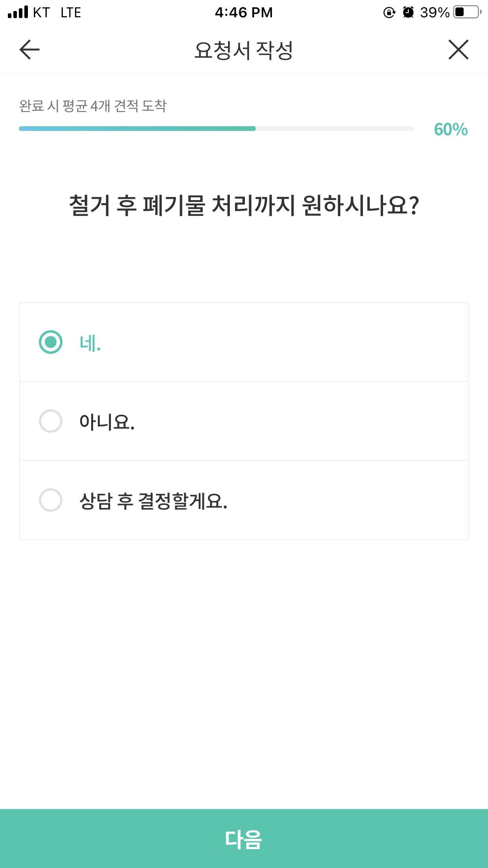
Task: Tap the 요청서 작성 page title
Action: [x=244, y=50]
